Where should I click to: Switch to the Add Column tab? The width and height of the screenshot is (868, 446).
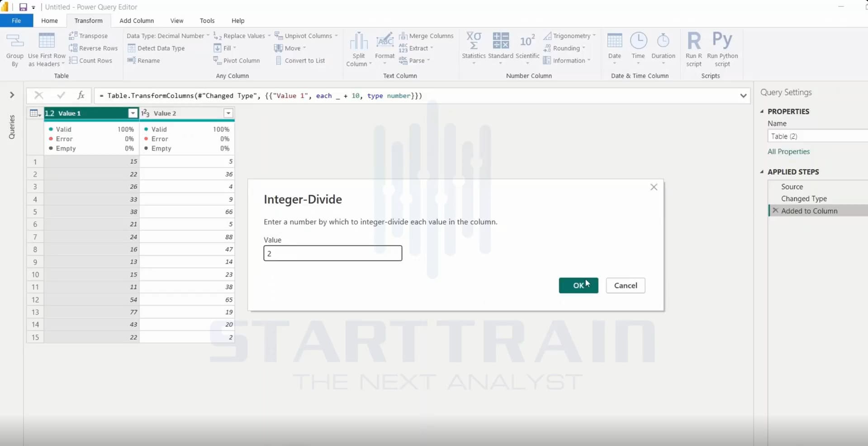point(137,20)
